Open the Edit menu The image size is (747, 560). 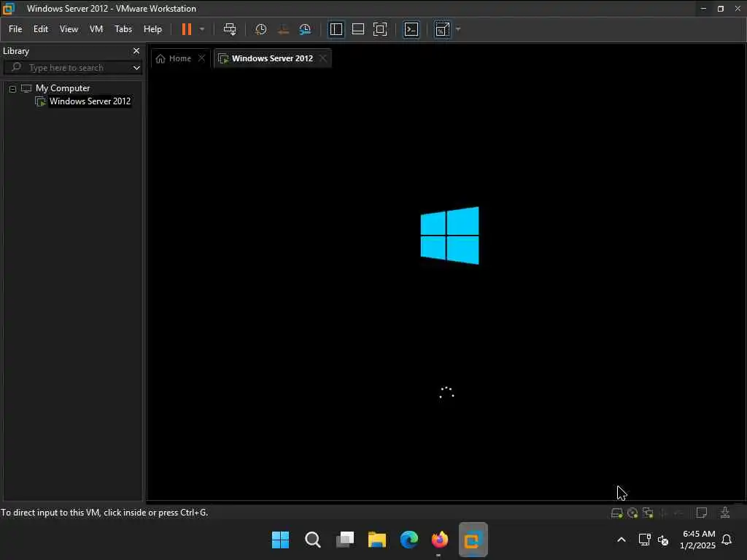(41, 29)
